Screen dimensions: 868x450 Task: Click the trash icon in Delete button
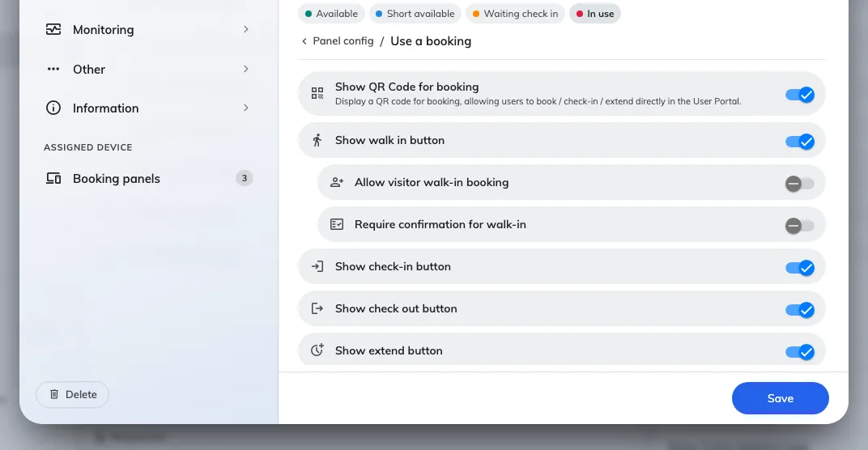point(54,394)
